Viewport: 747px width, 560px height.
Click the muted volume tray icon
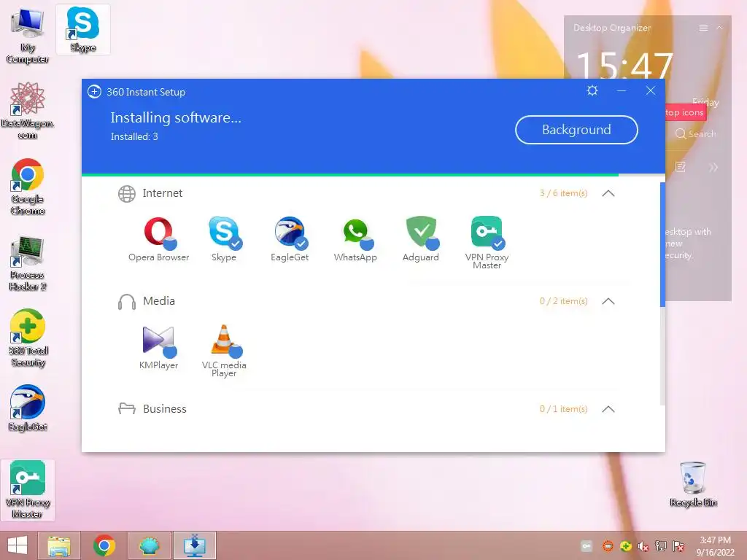point(643,546)
